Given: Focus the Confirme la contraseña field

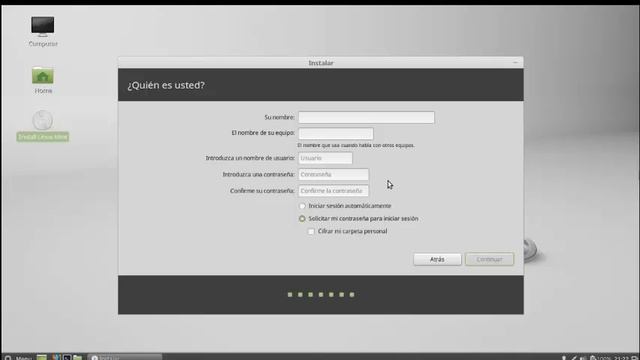Looking at the screenshot, I should (x=333, y=191).
